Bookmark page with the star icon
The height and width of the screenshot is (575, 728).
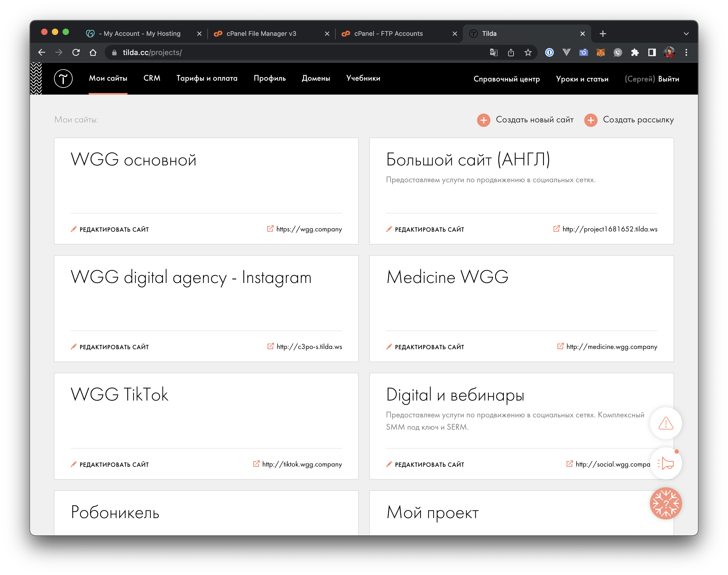(x=528, y=53)
